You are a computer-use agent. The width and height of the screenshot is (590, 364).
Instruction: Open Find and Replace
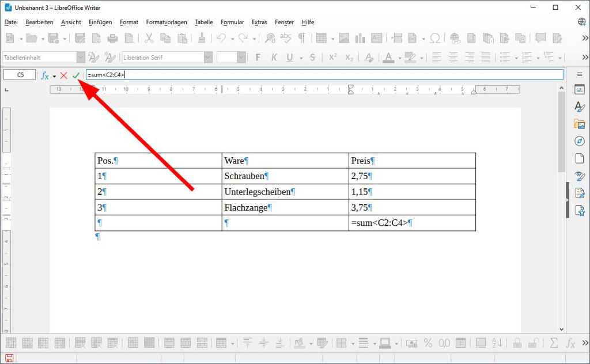click(270, 37)
